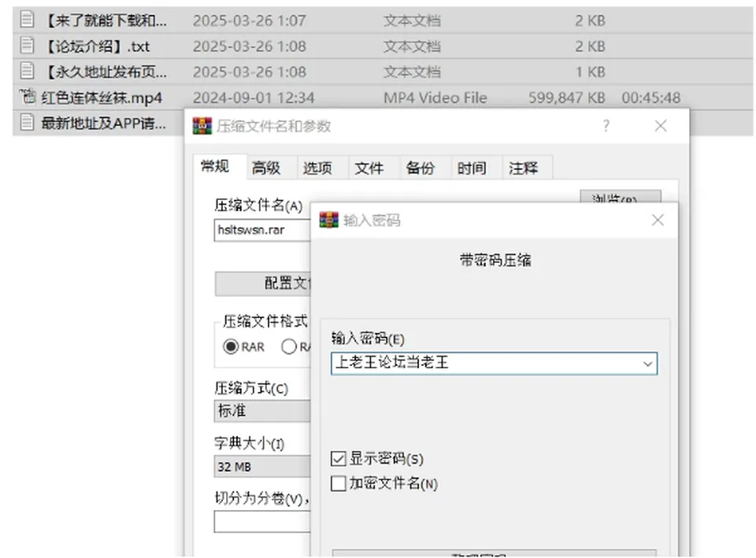Click the date 2024-09-01 12:34
The height and width of the screenshot is (558, 756).
tap(254, 98)
